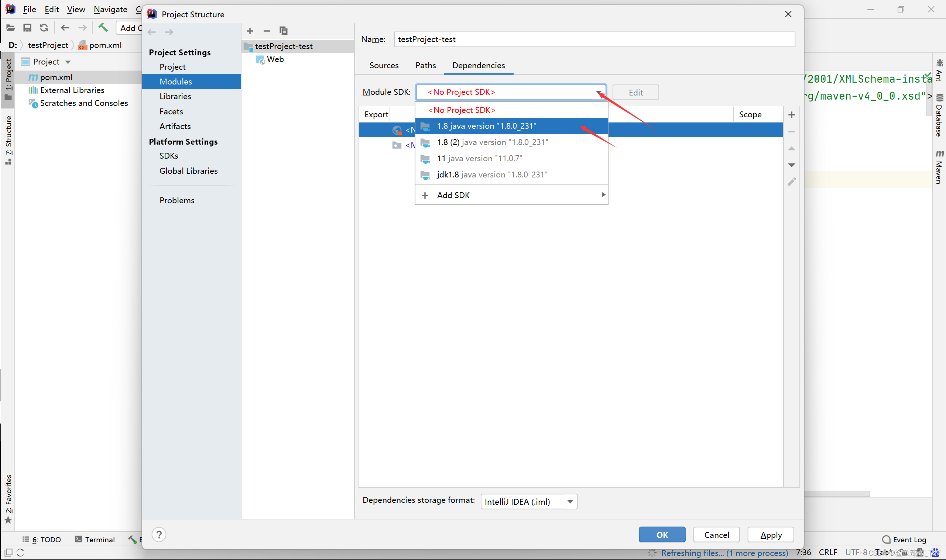Click the Modules icon in Project Settings
The image size is (946, 560).
(x=176, y=81)
